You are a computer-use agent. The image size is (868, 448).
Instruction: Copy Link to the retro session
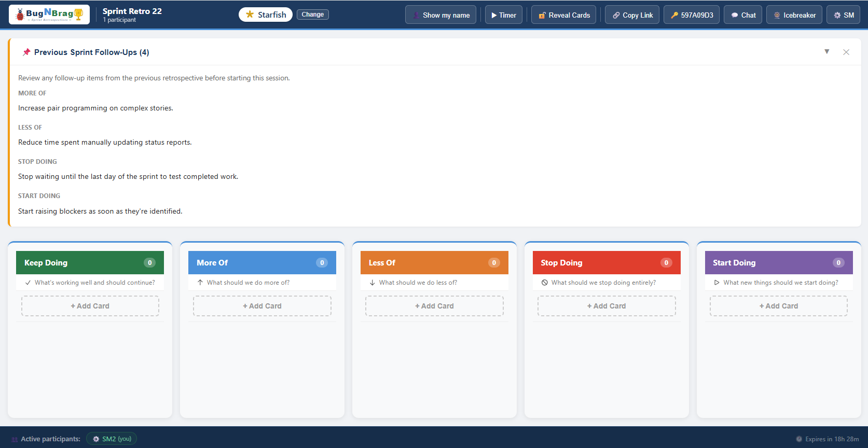click(632, 15)
